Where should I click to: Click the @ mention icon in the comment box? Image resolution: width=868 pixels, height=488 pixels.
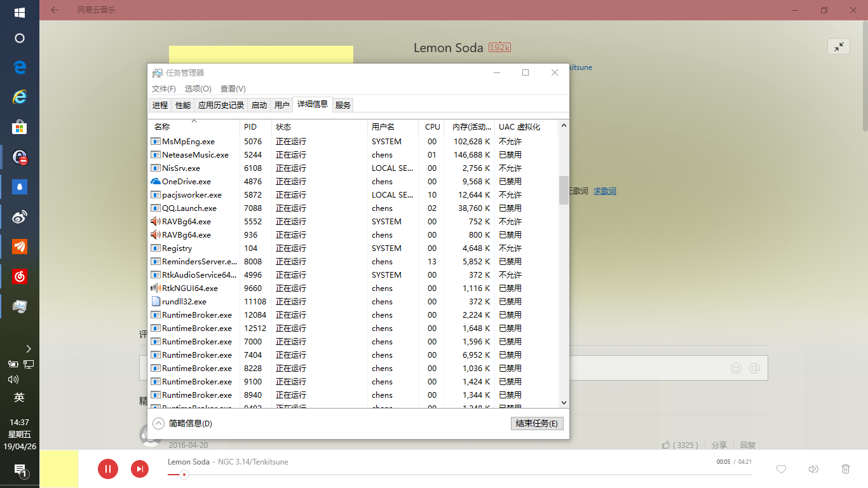coord(755,368)
